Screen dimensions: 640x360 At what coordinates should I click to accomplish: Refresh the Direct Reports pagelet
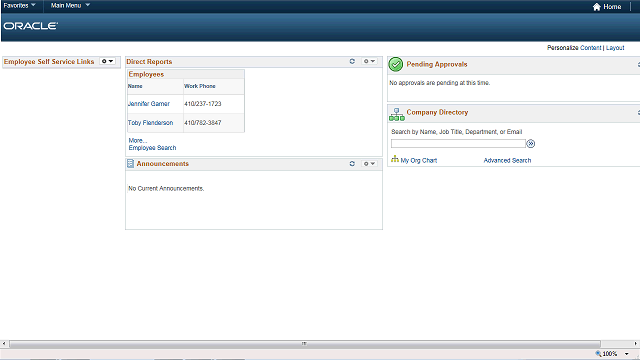pyautogui.click(x=352, y=61)
